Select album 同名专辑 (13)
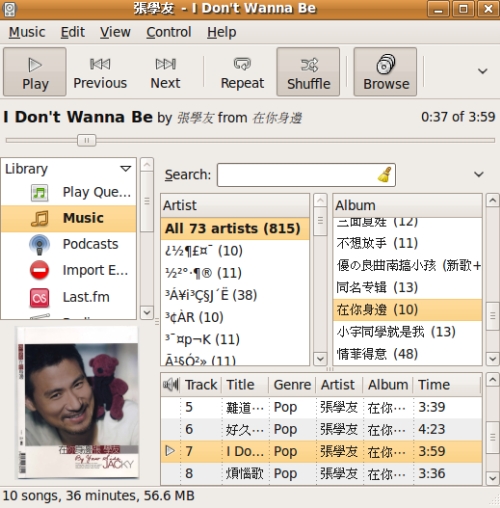The image size is (500, 508). tap(407, 287)
